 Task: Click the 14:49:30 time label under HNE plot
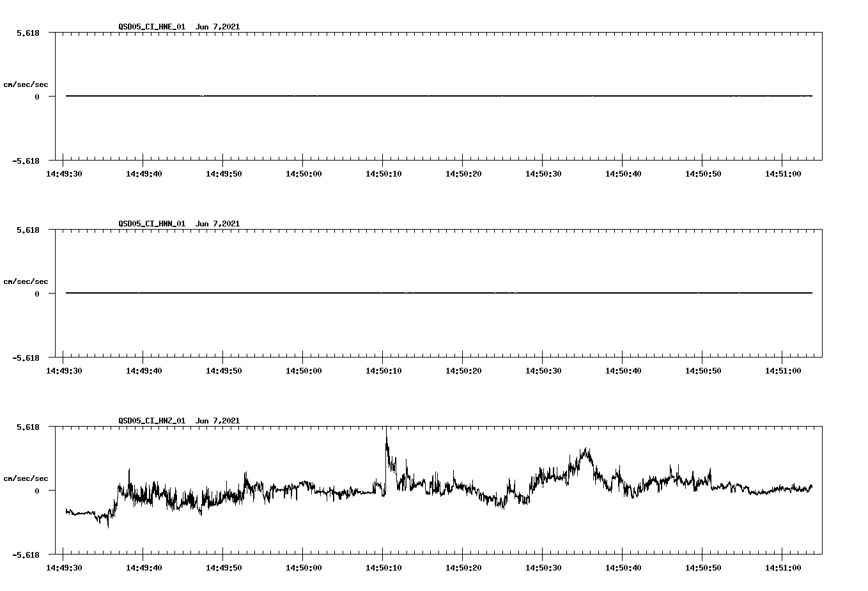click(64, 174)
